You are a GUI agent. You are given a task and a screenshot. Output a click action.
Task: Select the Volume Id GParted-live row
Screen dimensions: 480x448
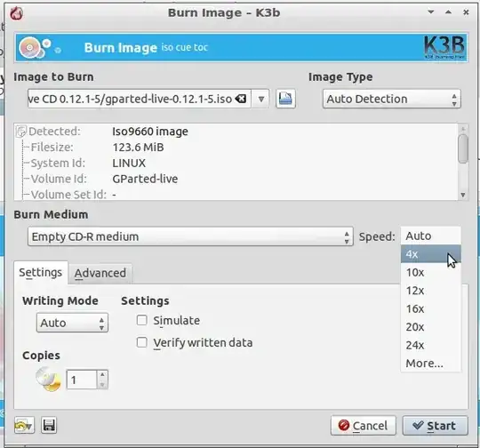click(236, 179)
